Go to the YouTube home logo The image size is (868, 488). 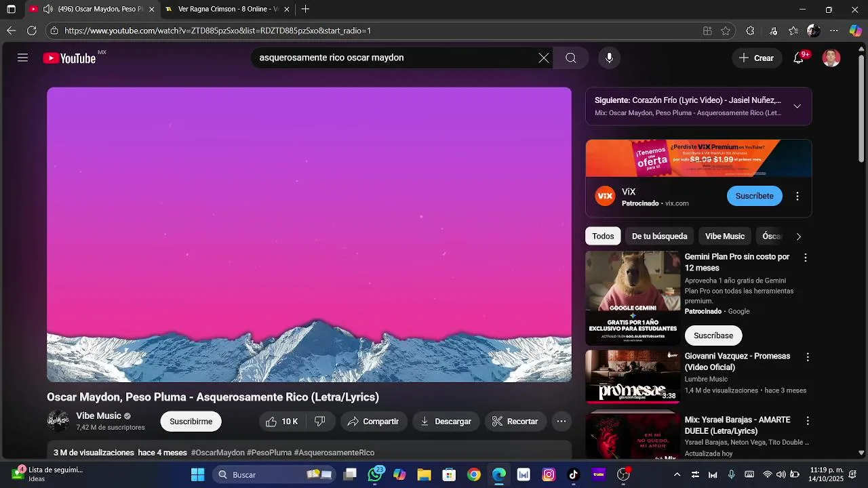(69, 58)
